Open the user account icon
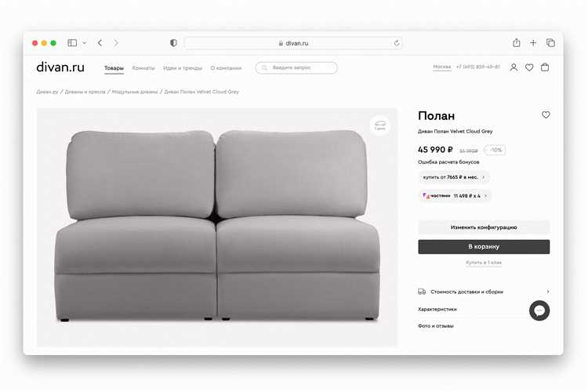588x392 pixels. [514, 67]
